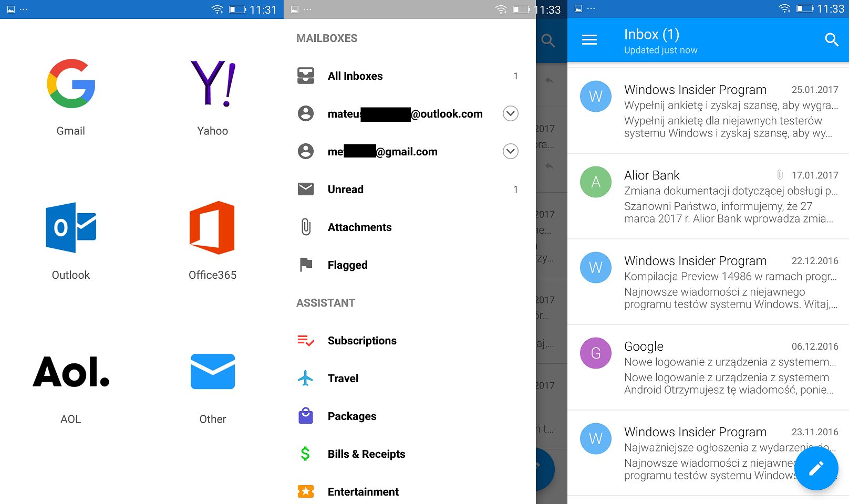Select the Gmail label
Viewport: 849px width, 504px height.
click(71, 131)
